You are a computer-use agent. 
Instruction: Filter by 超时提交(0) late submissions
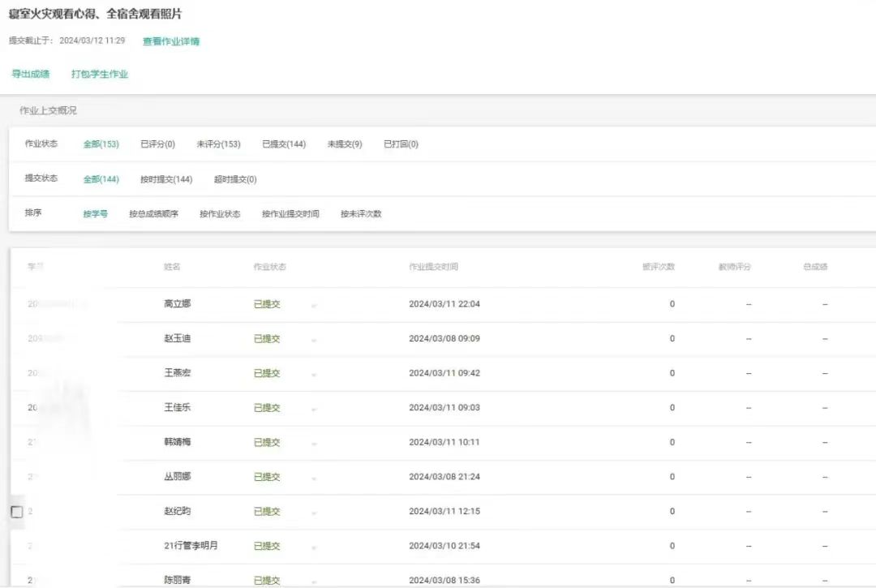point(235,179)
